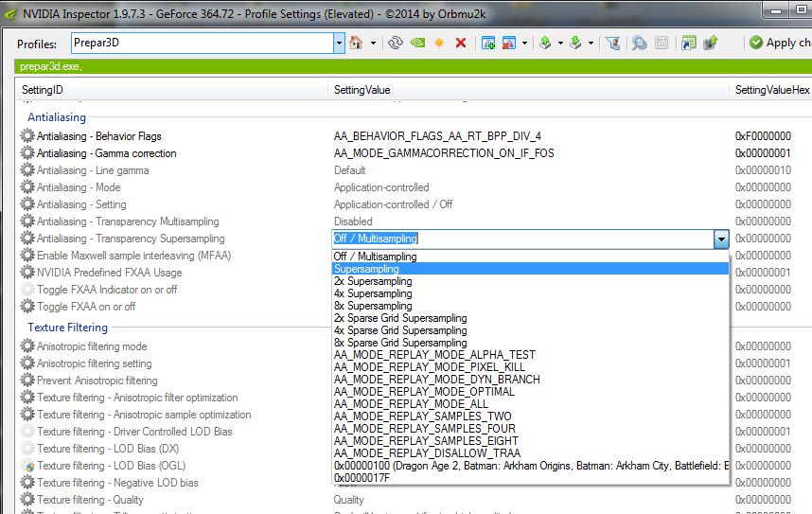
Task: Select the 0x00000100 Dragon Age 2 entry
Action: 530,466
